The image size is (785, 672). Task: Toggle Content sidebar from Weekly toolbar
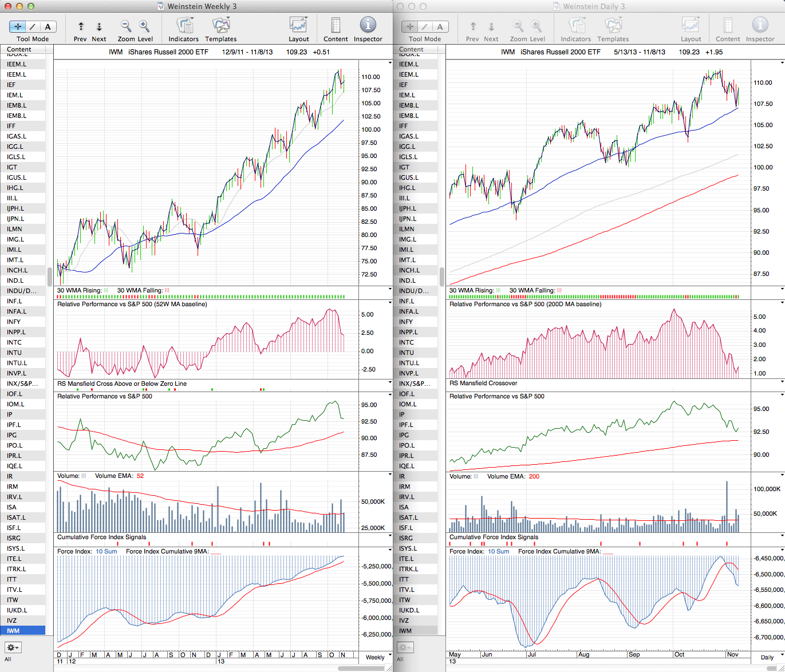336,26
